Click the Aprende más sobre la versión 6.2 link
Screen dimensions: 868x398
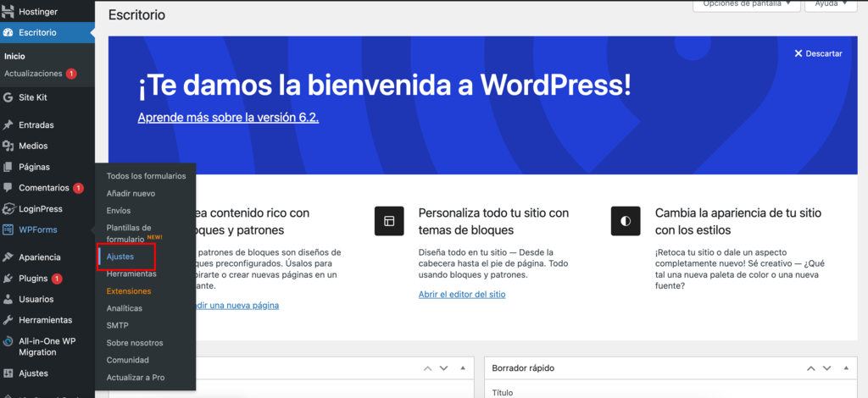tap(228, 117)
